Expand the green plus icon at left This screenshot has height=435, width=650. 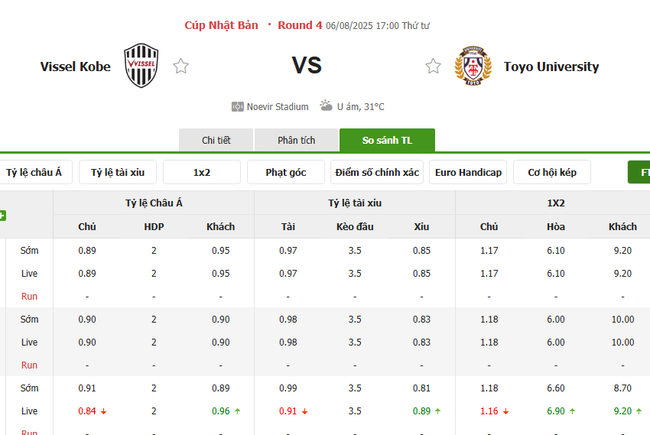tap(3, 215)
